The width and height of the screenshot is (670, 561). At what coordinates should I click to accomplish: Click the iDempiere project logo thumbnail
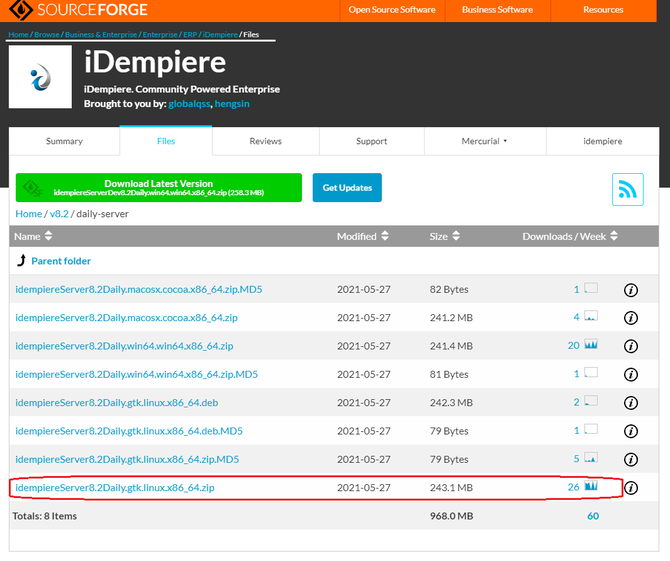(x=40, y=77)
